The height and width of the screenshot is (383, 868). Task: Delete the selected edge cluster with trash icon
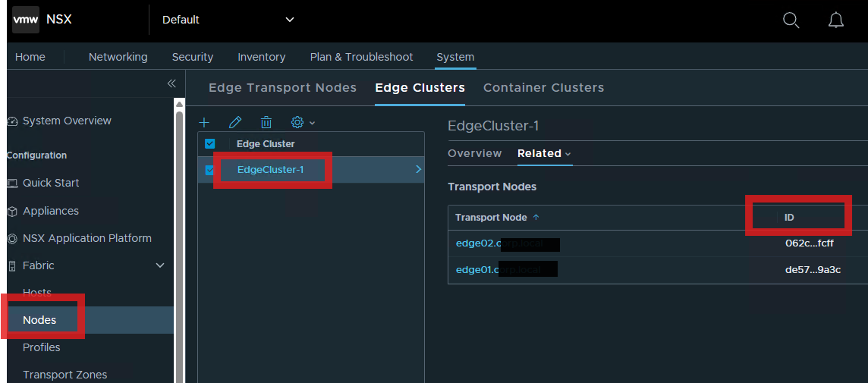266,122
